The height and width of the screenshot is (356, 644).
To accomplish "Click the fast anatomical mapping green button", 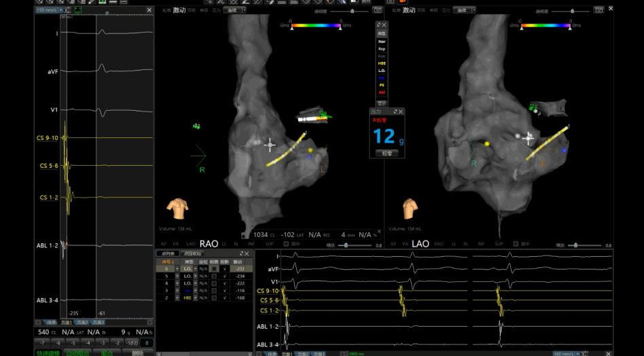I will 48,353.
